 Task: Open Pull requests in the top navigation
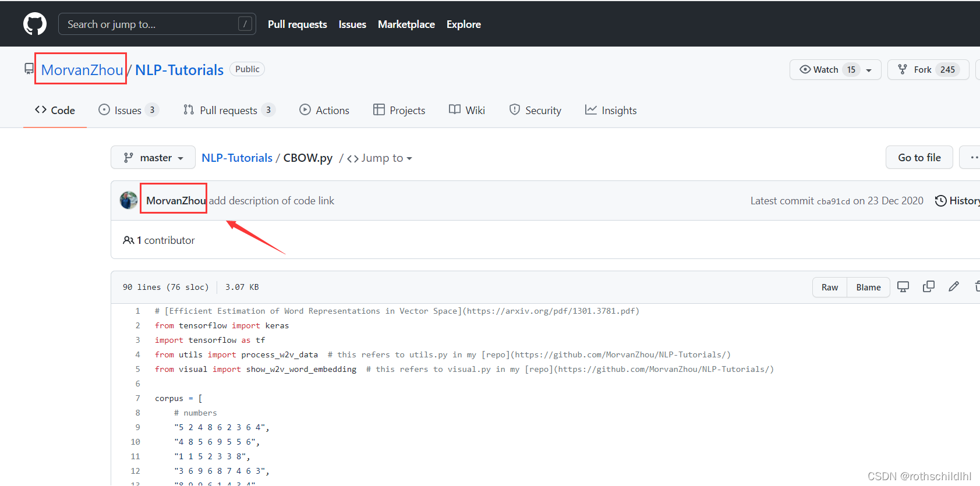[298, 24]
